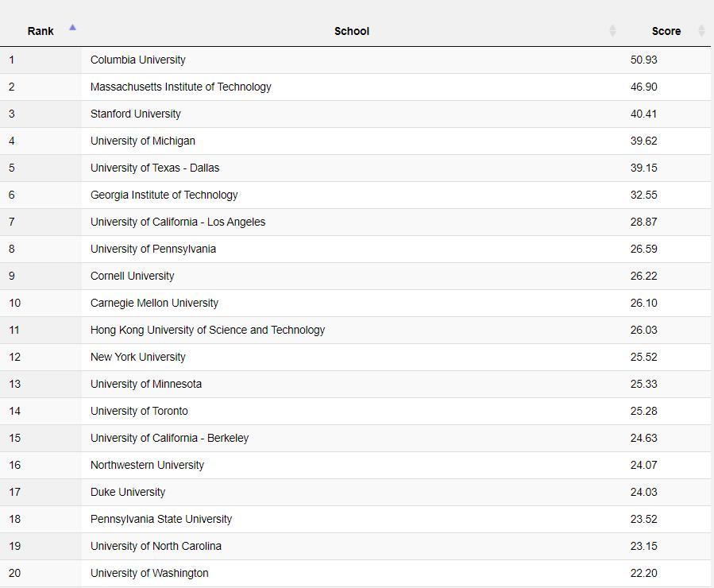714x588 pixels.
Task: Select Stanford University in the list
Action: [136, 114]
